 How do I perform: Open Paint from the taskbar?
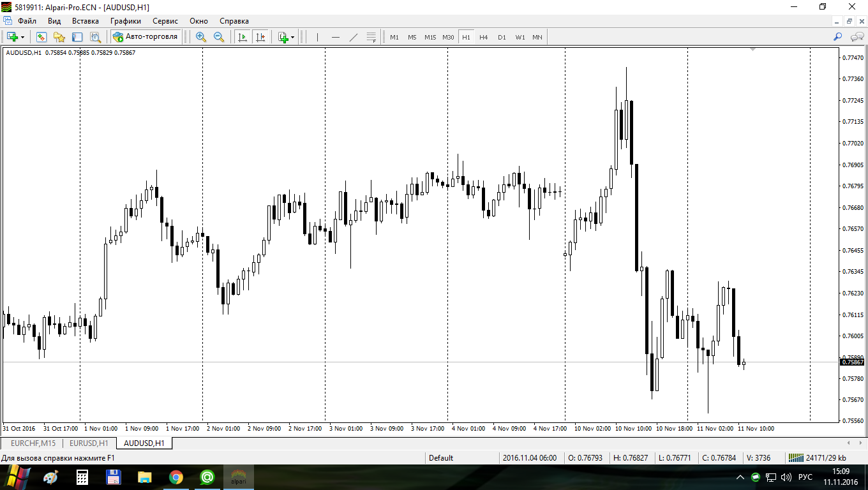[x=50, y=477]
